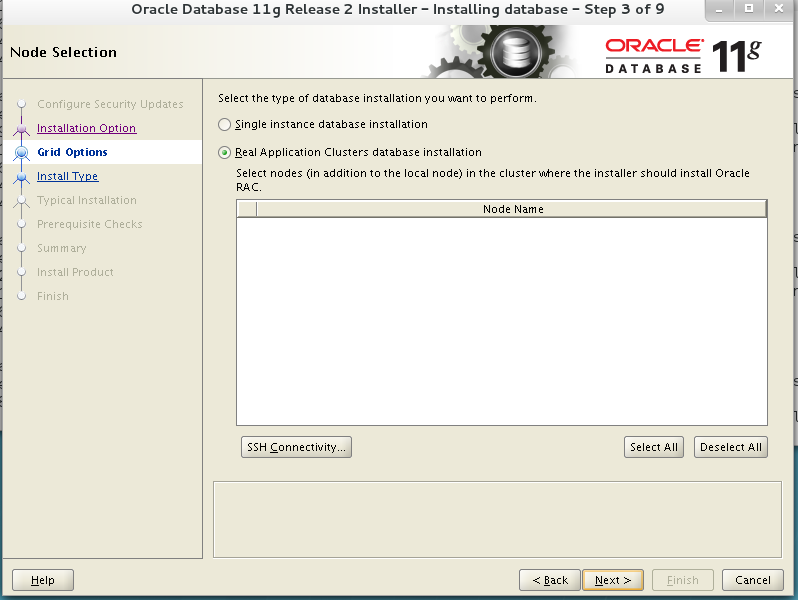Minimize the installer window

(x=719, y=9)
